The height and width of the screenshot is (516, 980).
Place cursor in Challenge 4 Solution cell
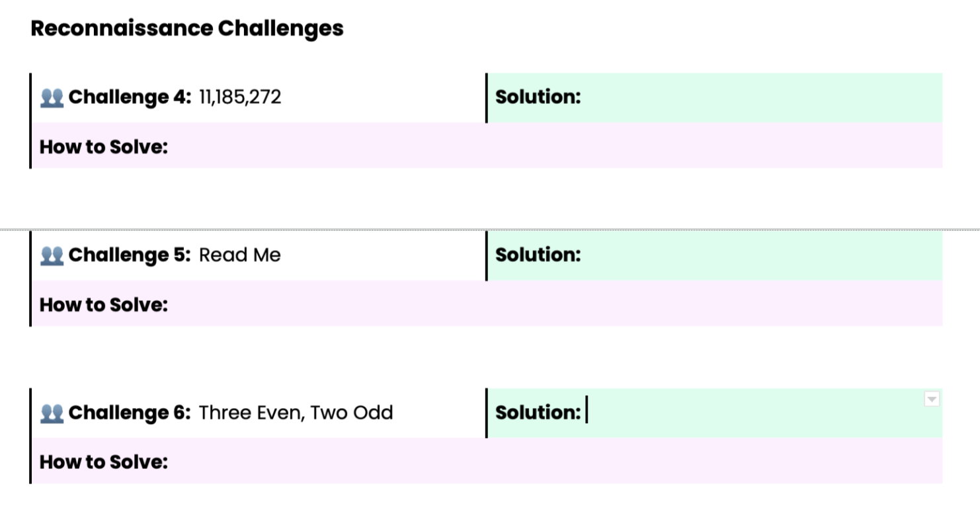tap(715, 98)
